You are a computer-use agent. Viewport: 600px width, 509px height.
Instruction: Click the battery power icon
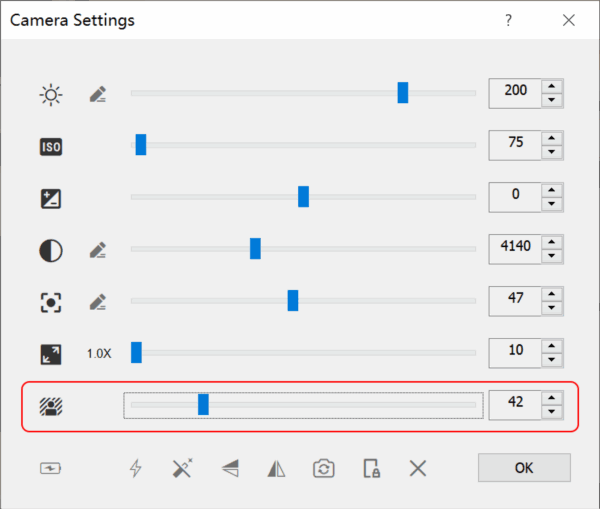click(50, 468)
